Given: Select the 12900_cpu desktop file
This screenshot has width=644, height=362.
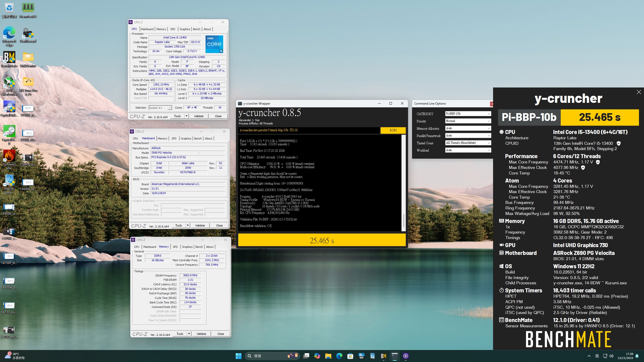Looking at the screenshot, I should coord(28,160).
